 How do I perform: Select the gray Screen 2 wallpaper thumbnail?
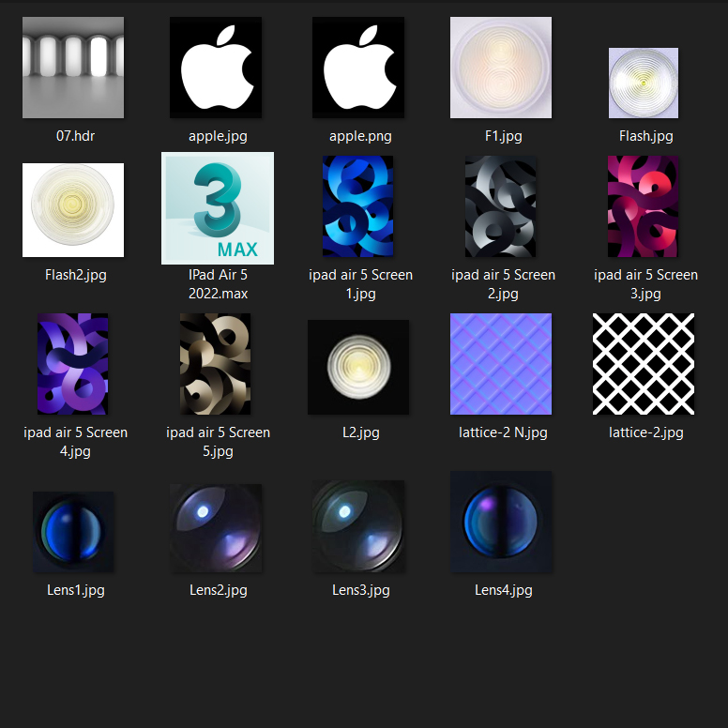click(x=501, y=206)
